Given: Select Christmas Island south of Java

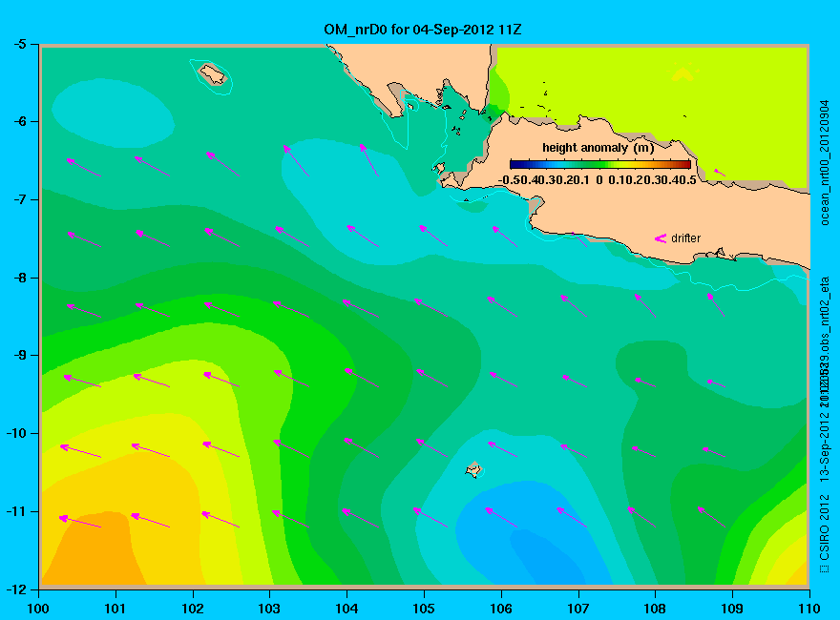Looking at the screenshot, I should (473, 469).
